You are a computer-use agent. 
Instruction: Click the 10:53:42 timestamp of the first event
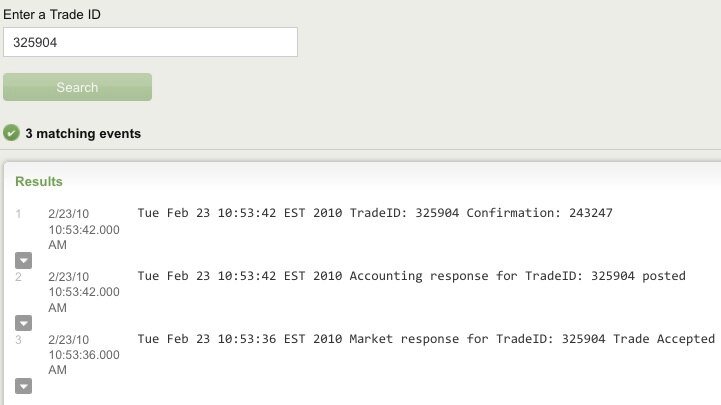[x=83, y=229]
